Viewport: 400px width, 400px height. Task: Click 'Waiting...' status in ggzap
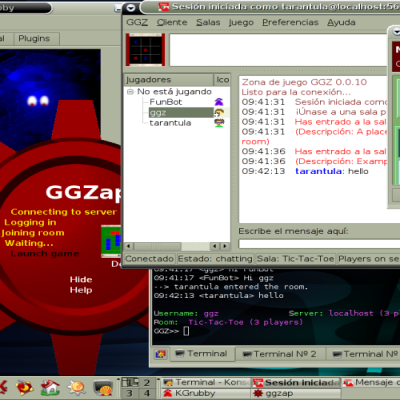[x=29, y=243]
